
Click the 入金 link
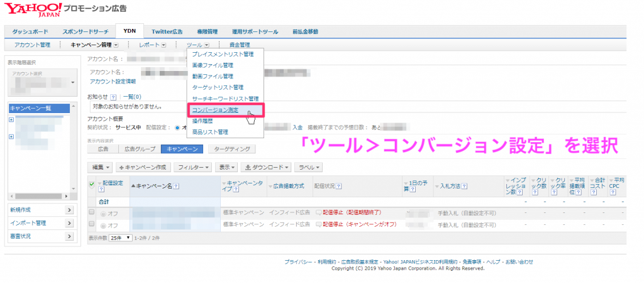tap(297, 127)
